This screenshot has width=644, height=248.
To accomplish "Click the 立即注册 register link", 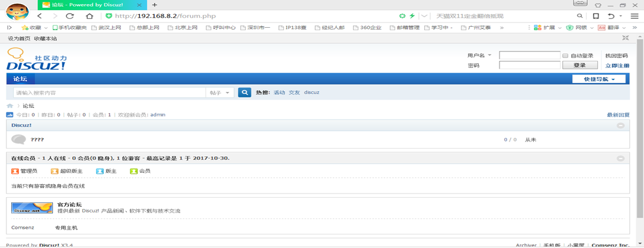I will [x=617, y=66].
